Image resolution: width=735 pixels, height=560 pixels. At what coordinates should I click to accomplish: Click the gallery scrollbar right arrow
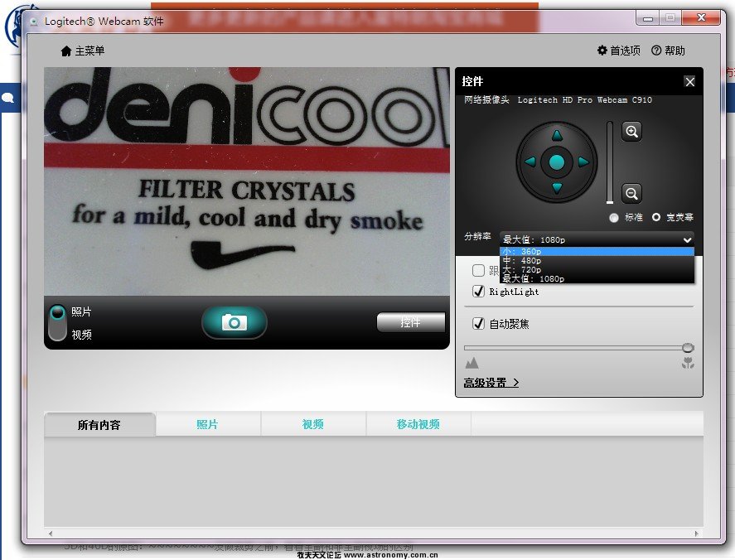(x=697, y=533)
